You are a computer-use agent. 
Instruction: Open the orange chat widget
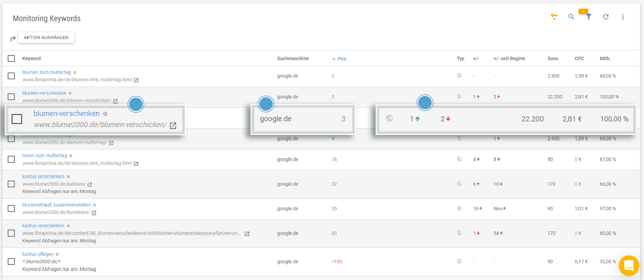pyautogui.click(x=629, y=266)
